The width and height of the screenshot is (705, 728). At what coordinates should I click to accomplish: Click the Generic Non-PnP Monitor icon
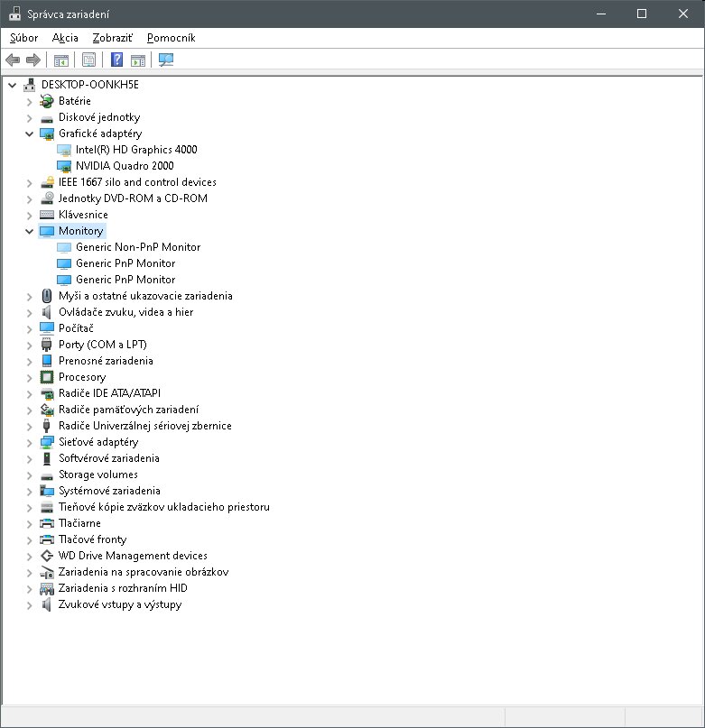point(64,247)
